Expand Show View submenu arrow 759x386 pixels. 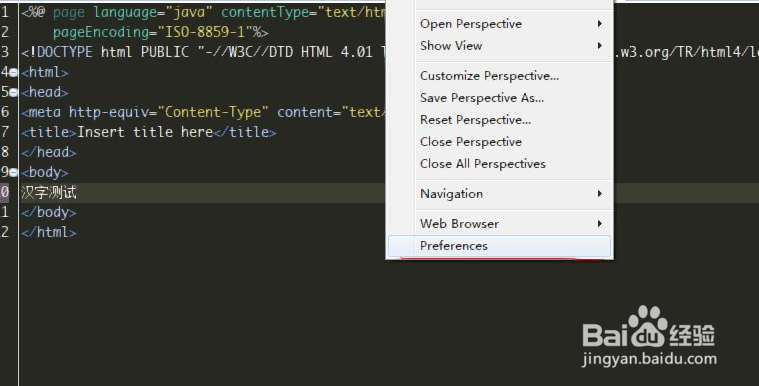click(600, 46)
